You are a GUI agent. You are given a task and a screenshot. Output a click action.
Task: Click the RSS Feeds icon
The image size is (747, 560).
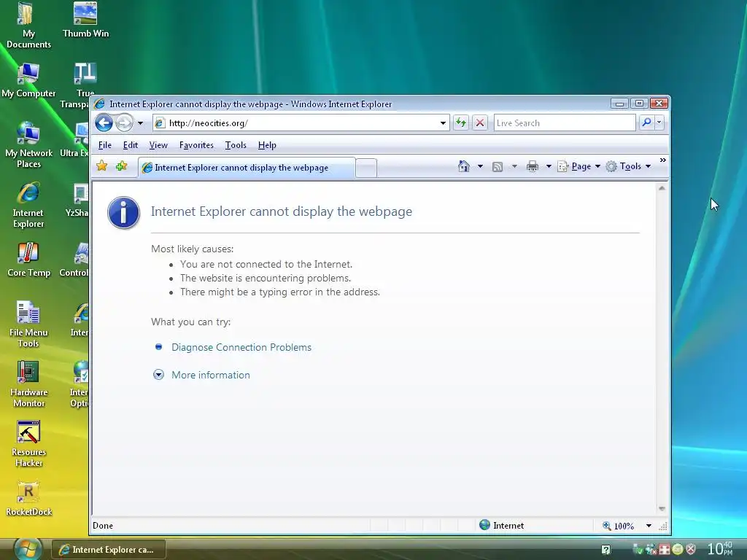pos(498,166)
